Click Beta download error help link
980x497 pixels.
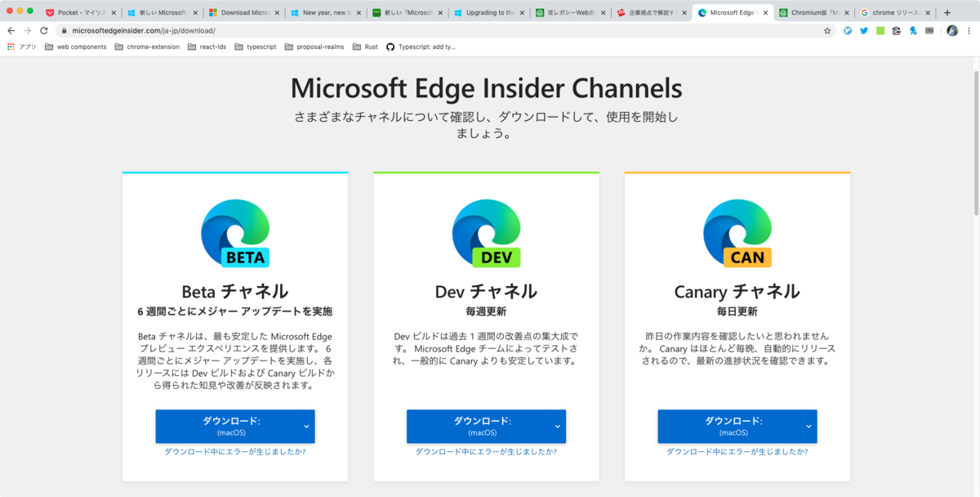tap(235, 451)
